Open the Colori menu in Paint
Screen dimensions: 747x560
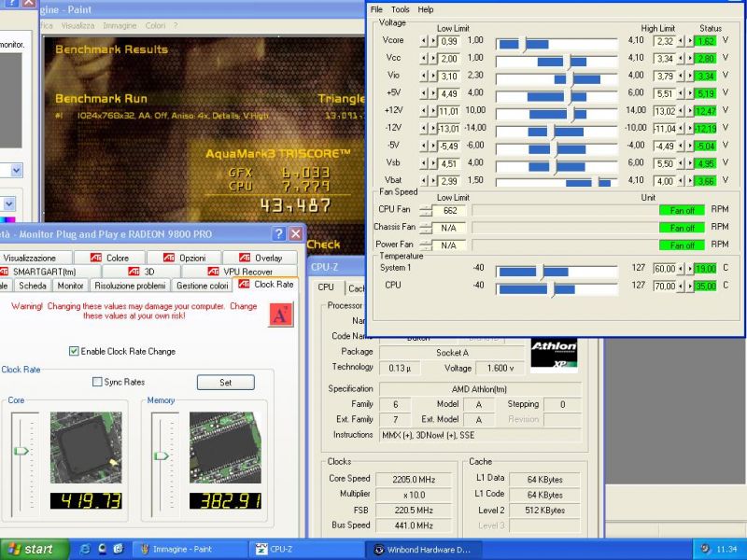(x=155, y=26)
